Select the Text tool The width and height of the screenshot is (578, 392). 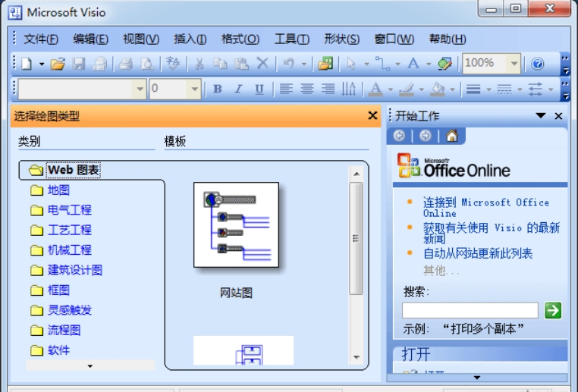[413, 64]
